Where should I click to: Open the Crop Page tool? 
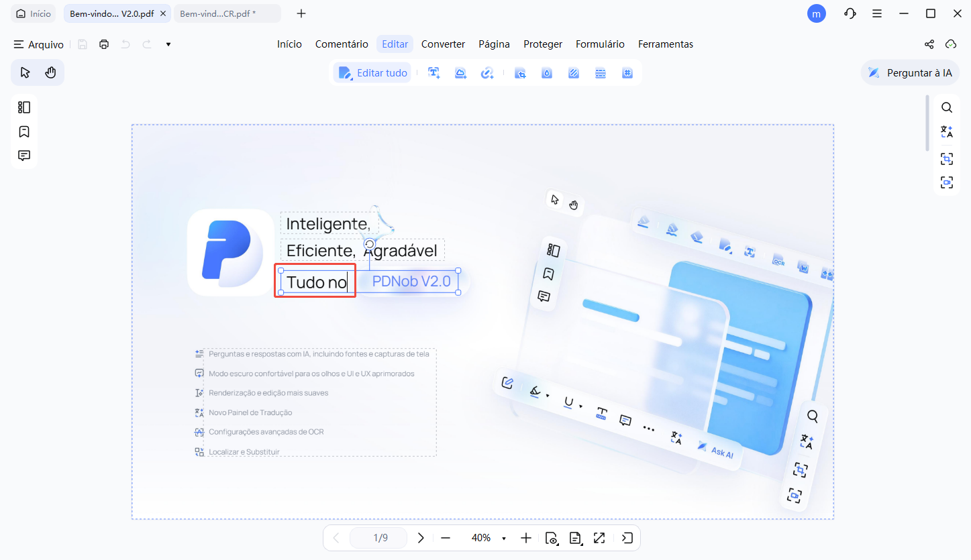pos(520,73)
